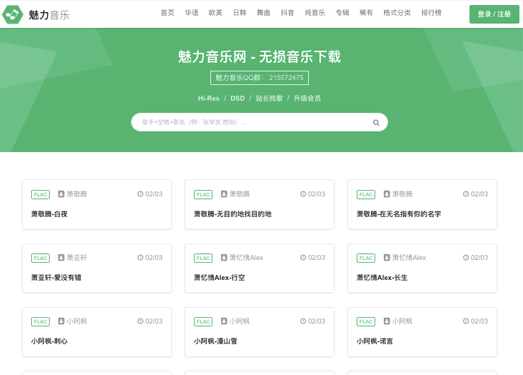Open song 萧亚轩-爱没有错
The height and width of the screenshot is (375, 523).
(x=56, y=278)
